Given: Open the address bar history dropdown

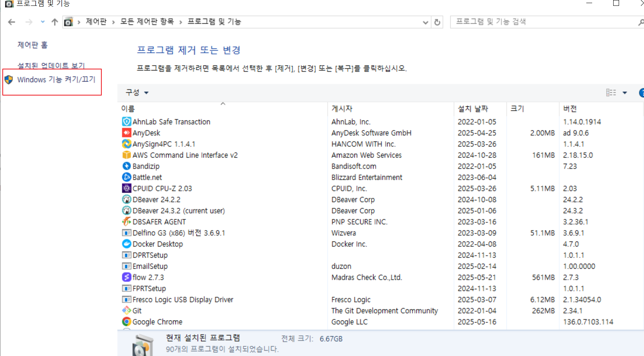Looking at the screenshot, I should pos(425,23).
